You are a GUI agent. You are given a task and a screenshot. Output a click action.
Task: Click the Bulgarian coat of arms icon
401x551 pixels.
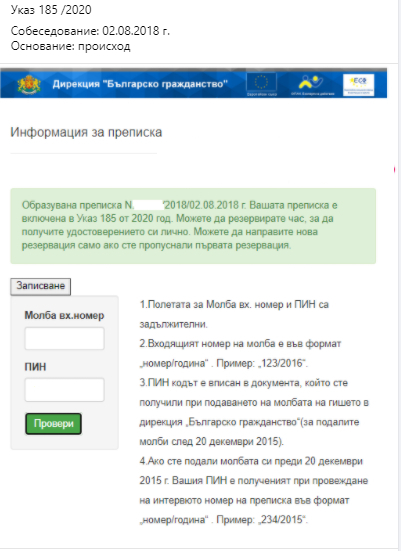[x=29, y=84]
